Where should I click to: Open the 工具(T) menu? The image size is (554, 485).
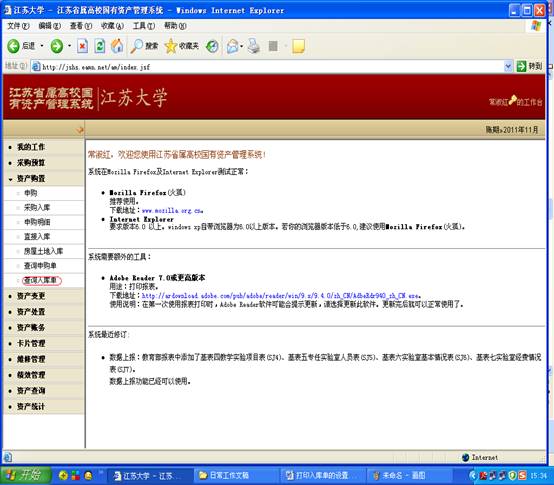tap(144, 26)
